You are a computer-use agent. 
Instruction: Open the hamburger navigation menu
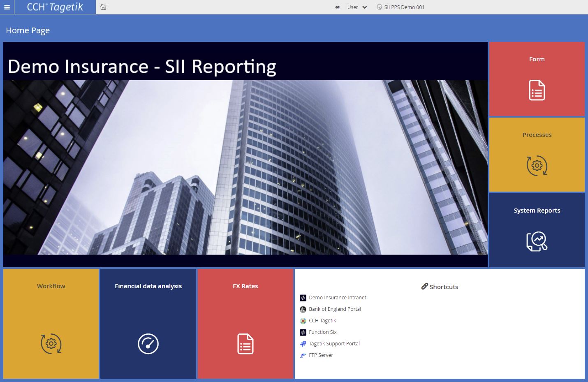pos(7,7)
